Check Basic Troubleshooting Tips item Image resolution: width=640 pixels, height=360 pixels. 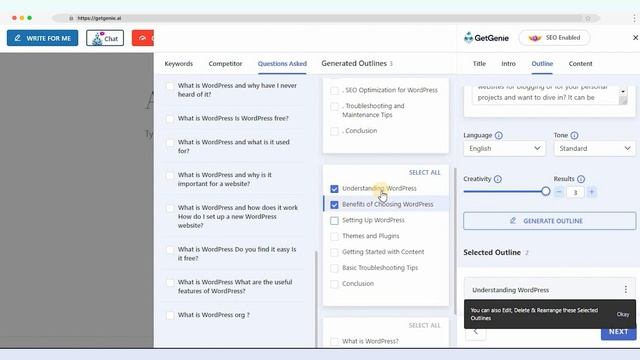coord(334,268)
